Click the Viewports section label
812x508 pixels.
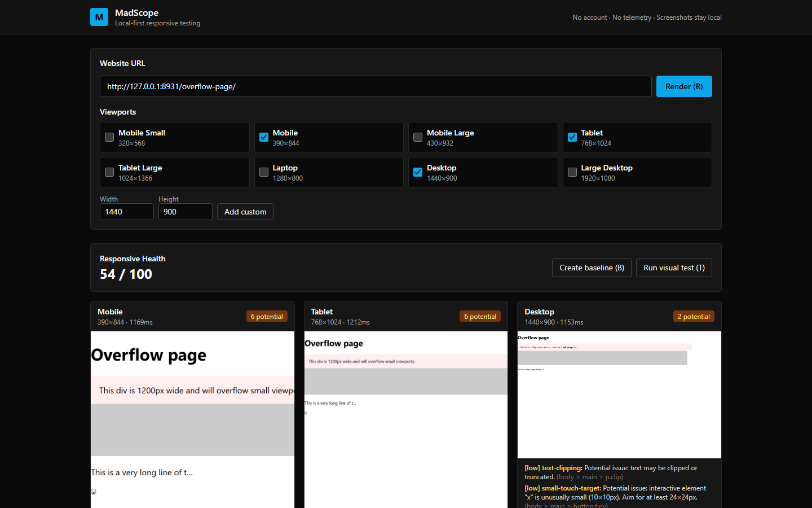tap(118, 112)
